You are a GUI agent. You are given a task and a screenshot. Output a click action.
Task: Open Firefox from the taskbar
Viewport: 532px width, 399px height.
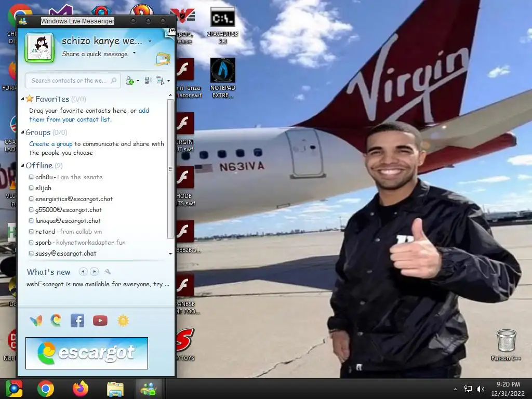81,389
